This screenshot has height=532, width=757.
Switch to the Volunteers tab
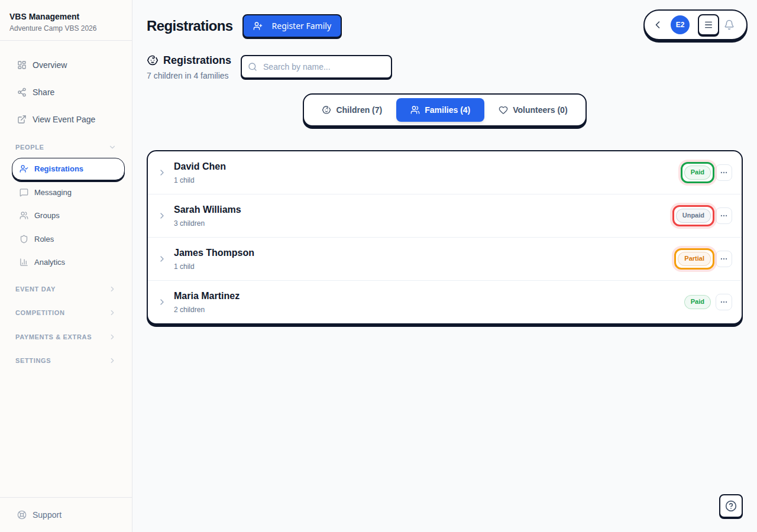click(533, 110)
